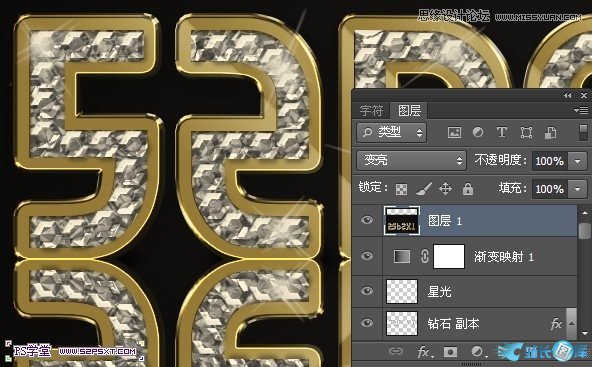Click the 不透明度 100% value field
The image size is (592, 367).
click(x=550, y=161)
